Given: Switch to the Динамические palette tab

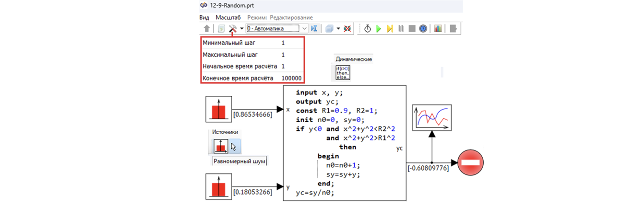Looking at the screenshot, I should [x=354, y=59].
